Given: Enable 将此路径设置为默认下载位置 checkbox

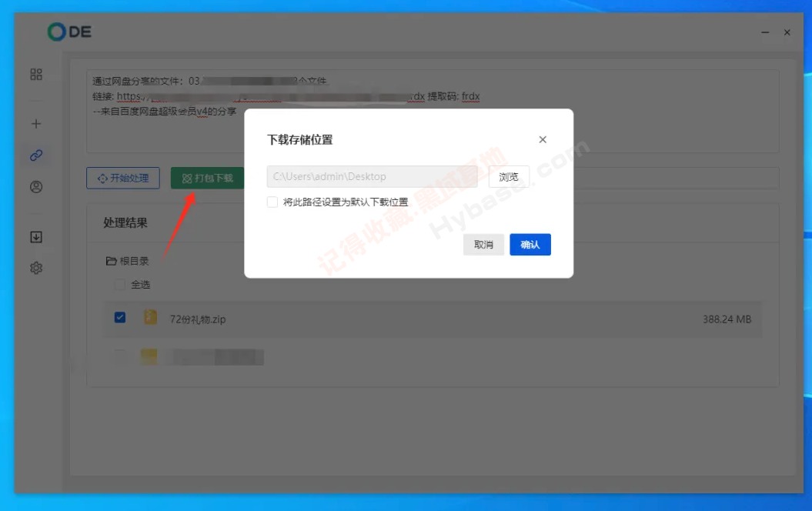Looking at the screenshot, I should point(272,202).
